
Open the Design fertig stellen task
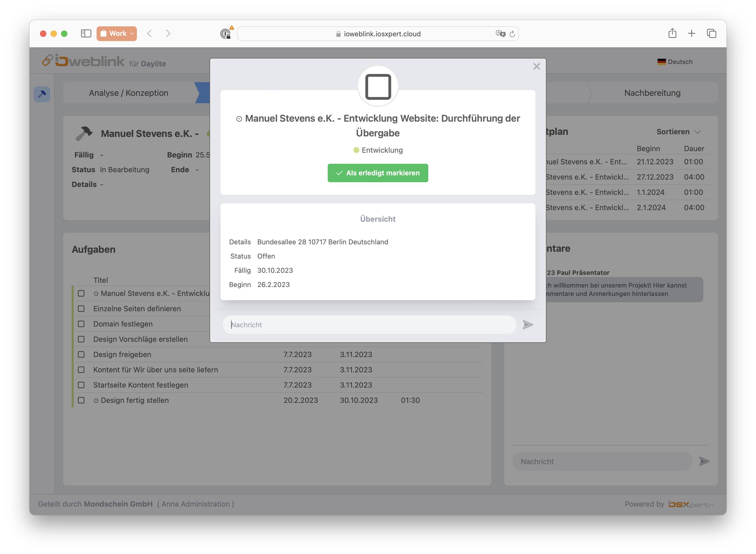131,400
